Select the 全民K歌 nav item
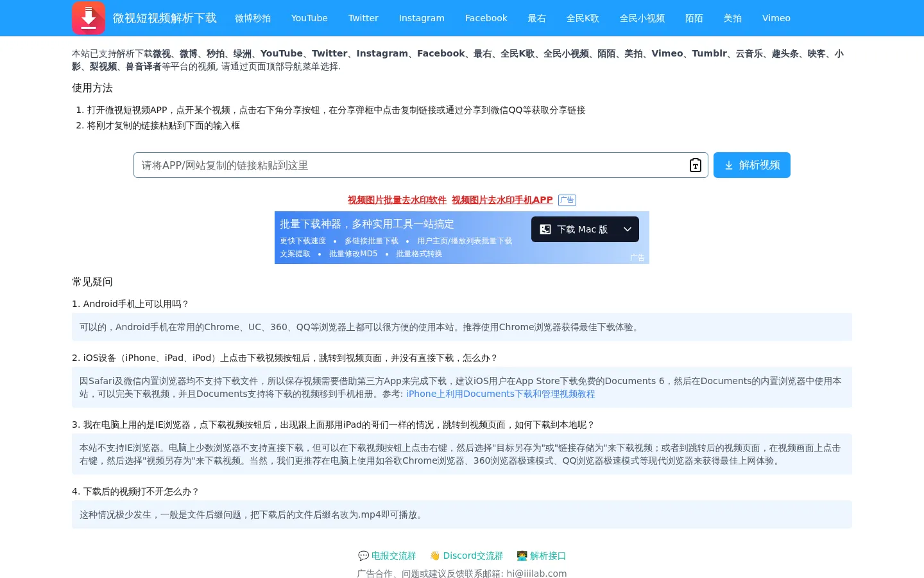The width and height of the screenshot is (924, 578). tap(583, 18)
